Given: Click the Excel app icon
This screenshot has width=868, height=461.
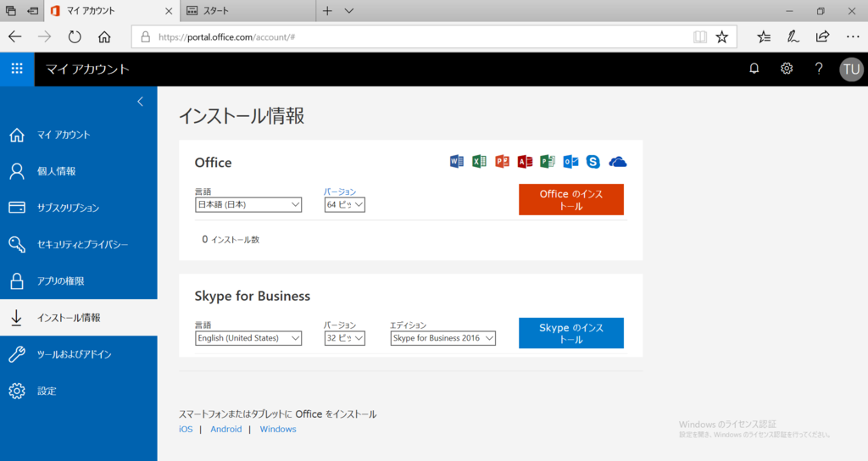Looking at the screenshot, I should pos(480,161).
